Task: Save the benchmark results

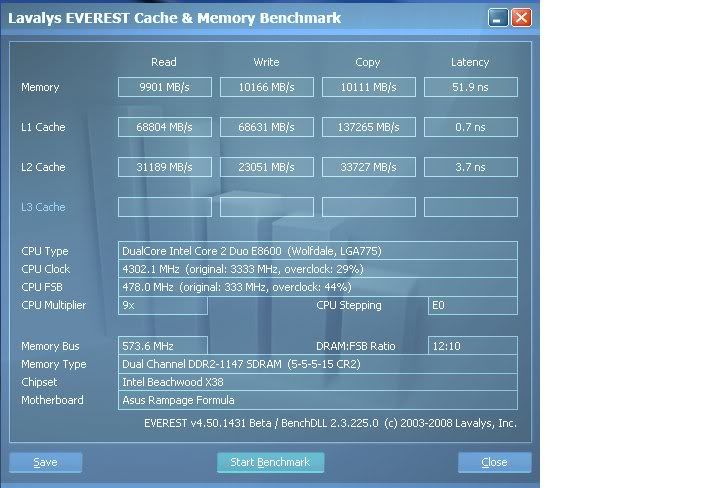Action: 45,462
